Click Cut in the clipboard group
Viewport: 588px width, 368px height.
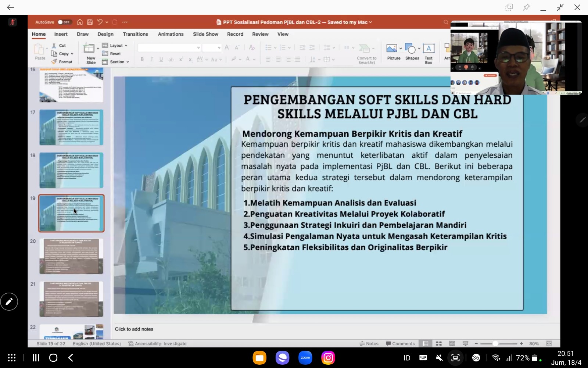[59, 46]
